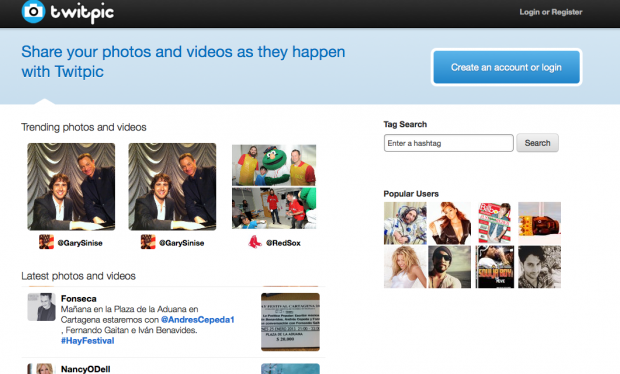This screenshot has width=620, height=374.
Task: Open Fonseca's festival ticket photo thumbnail
Action: point(290,322)
